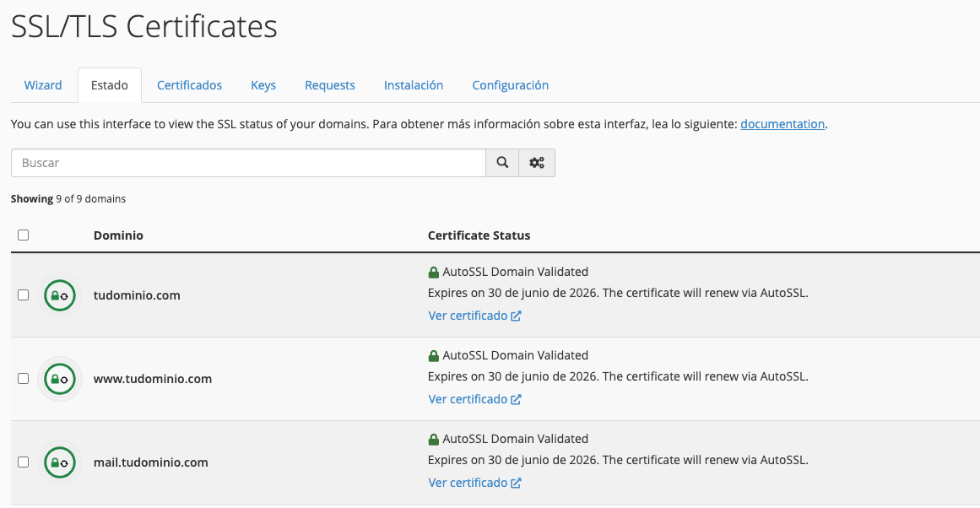Click the green padlock in mail.tudominio.com certificate status
The height and width of the screenshot is (508, 980).
[434, 440]
